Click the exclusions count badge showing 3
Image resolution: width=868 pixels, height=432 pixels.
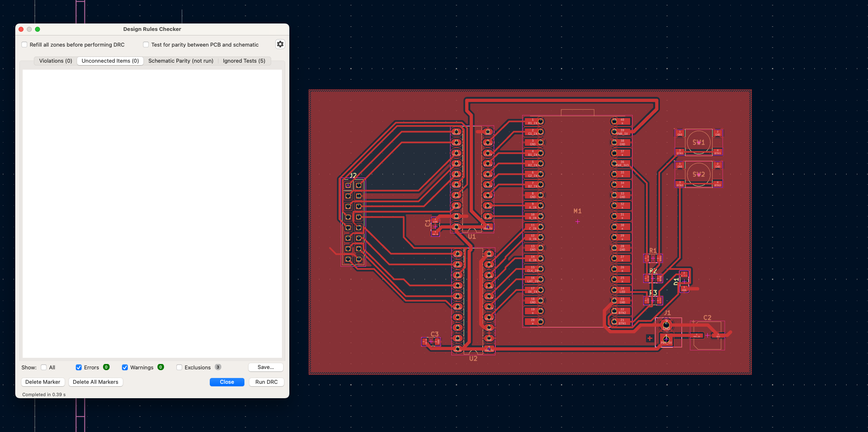[218, 367]
